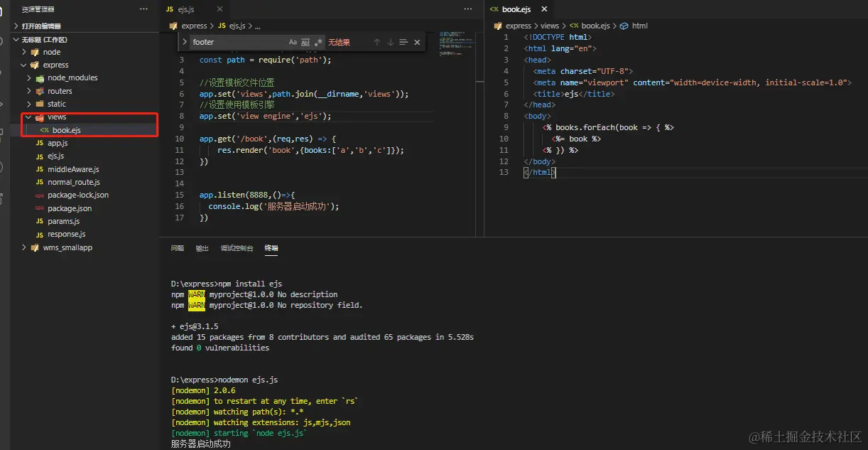This screenshot has height=450, width=868.
Task: Switch to the 调试控制台 panel tab
Action: pyautogui.click(x=237, y=248)
